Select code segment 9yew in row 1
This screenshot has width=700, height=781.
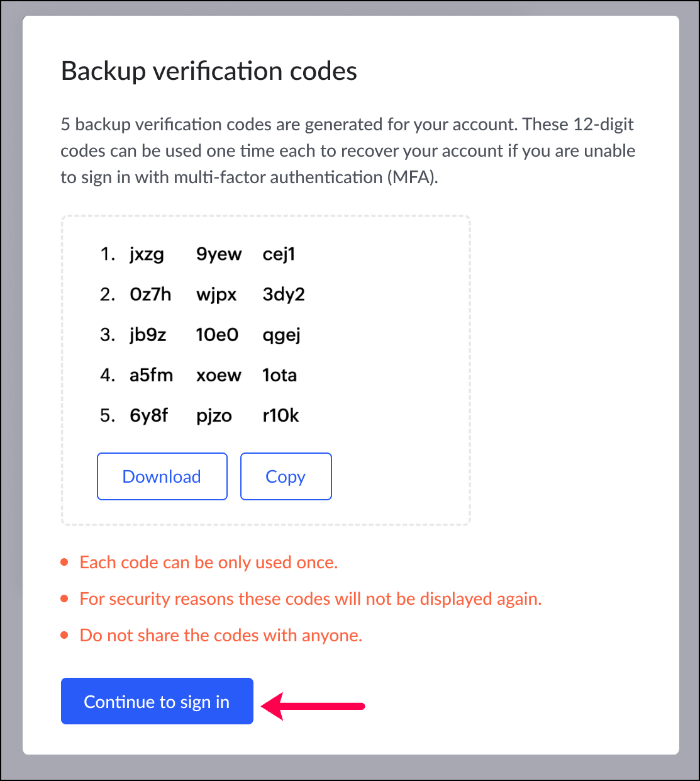[218, 254]
